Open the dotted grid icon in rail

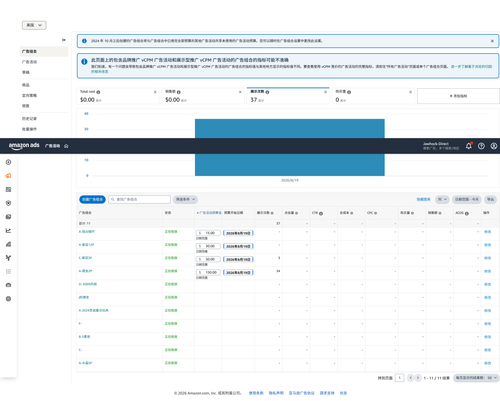point(8,271)
